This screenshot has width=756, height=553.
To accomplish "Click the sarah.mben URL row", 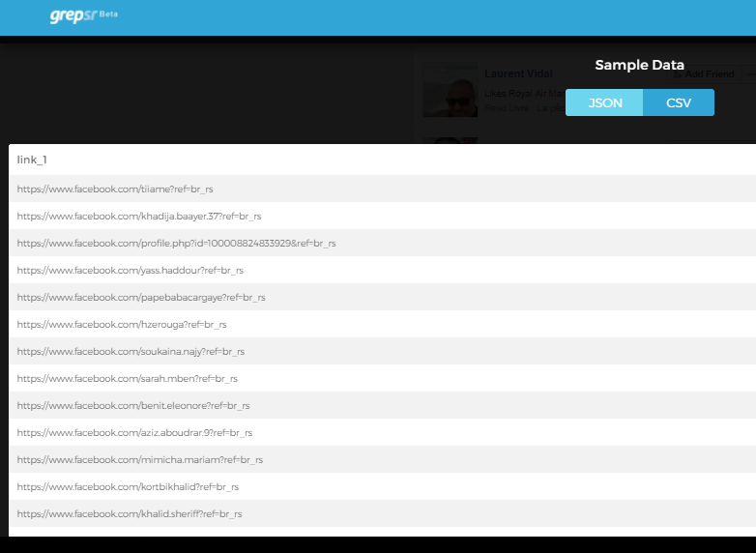I will coord(382,378).
